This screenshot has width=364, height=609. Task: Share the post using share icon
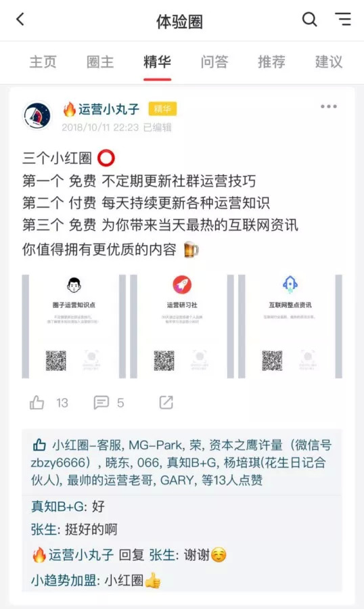tap(166, 403)
